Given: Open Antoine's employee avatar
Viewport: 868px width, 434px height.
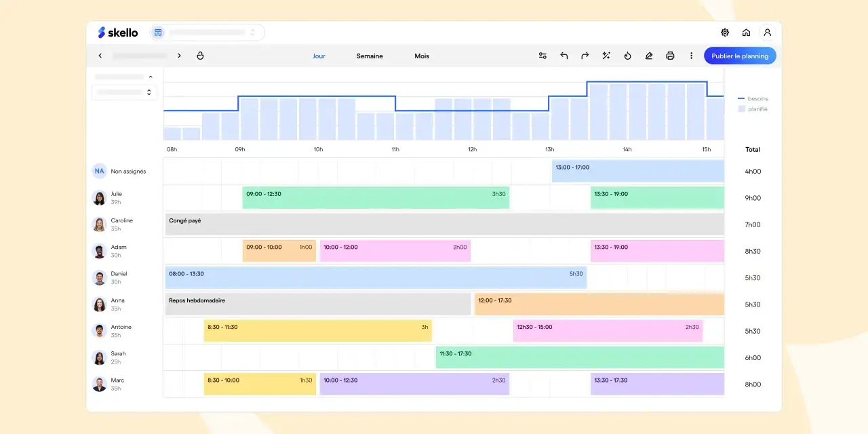Looking at the screenshot, I should point(99,331).
